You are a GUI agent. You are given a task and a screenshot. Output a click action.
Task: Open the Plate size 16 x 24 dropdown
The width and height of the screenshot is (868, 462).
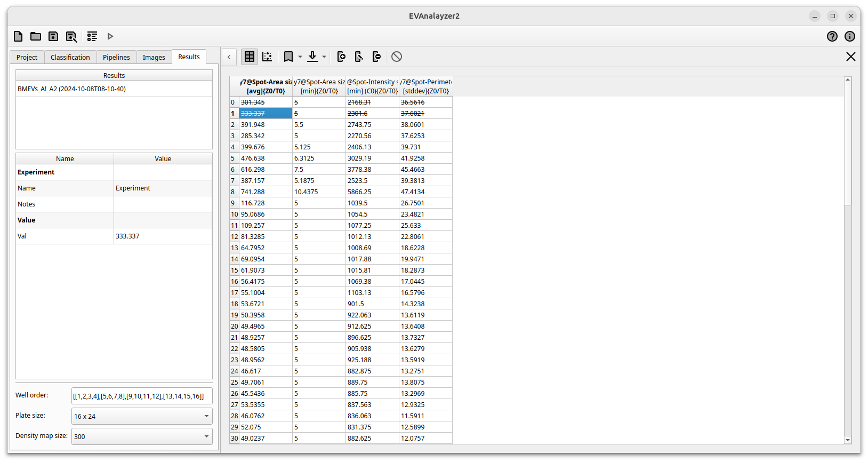pyautogui.click(x=142, y=416)
